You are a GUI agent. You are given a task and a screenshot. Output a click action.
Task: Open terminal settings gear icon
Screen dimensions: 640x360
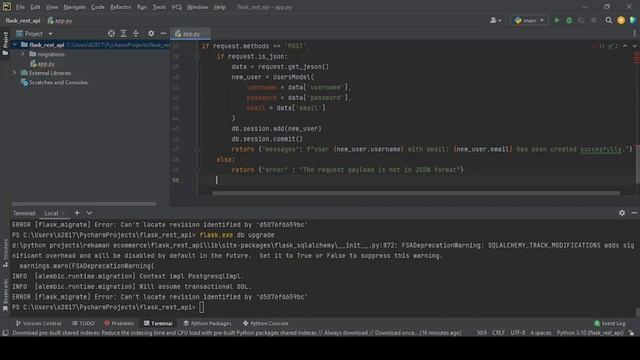tap(622, 213)
